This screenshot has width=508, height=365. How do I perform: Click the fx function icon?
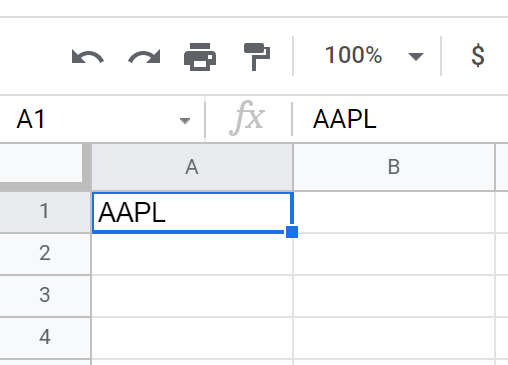(x=247, y=118)
